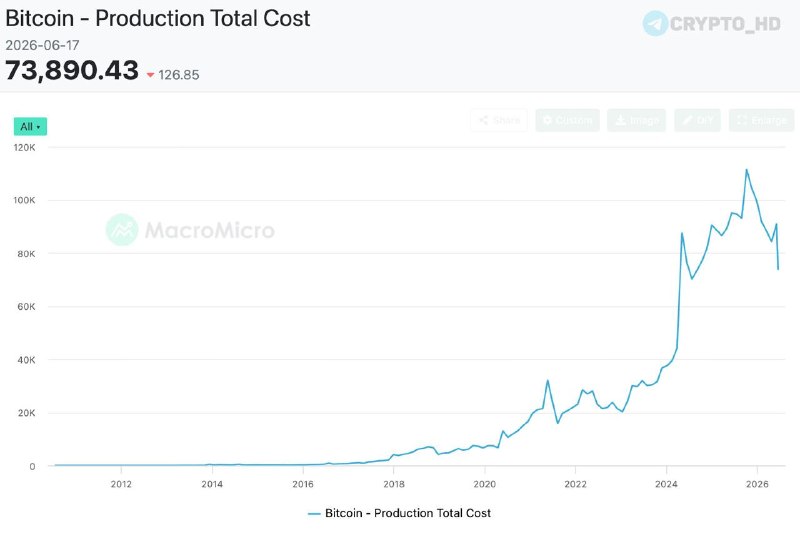Click the 80K y-axis label
The height and width of the screenshot is (547, 800).
pos(26,254)
